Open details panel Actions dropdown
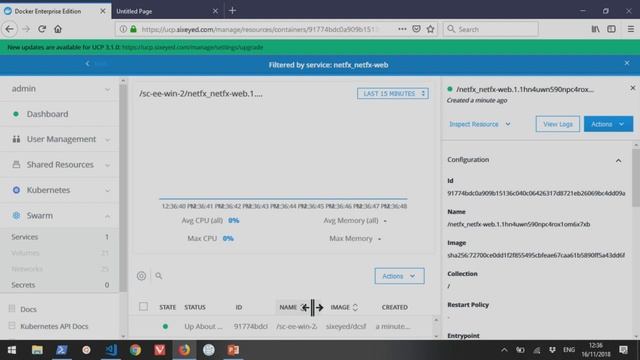640x360 pixels. 608,124
